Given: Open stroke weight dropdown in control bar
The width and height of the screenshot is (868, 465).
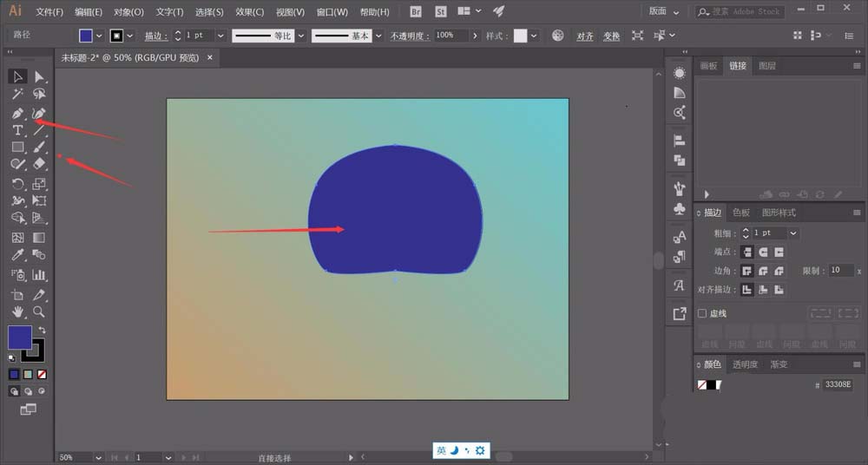Looking at the screenshot, I should (220, 36).
